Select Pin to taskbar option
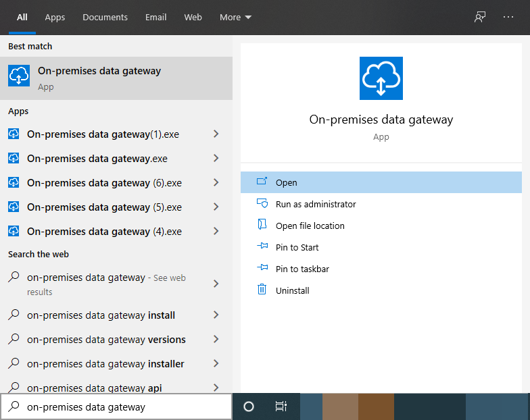530x420 pixels. pyautogui.click(x=302, y=269)
